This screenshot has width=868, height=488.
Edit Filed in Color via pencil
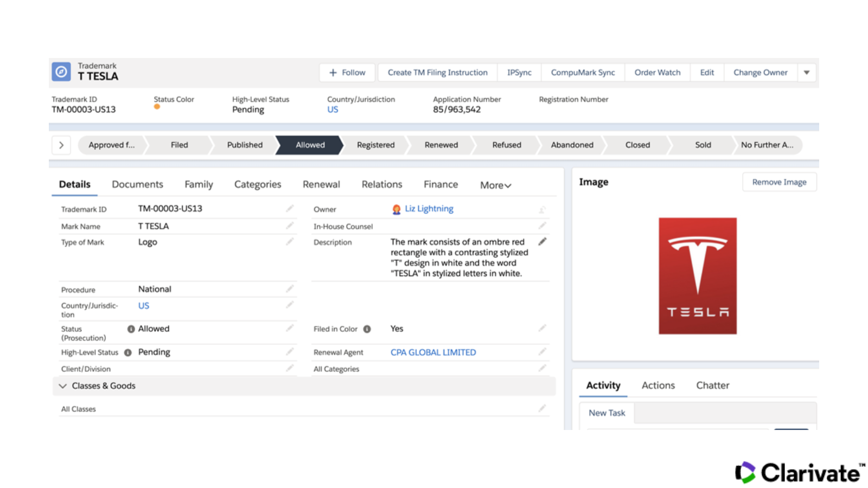(x=542, y=328)
